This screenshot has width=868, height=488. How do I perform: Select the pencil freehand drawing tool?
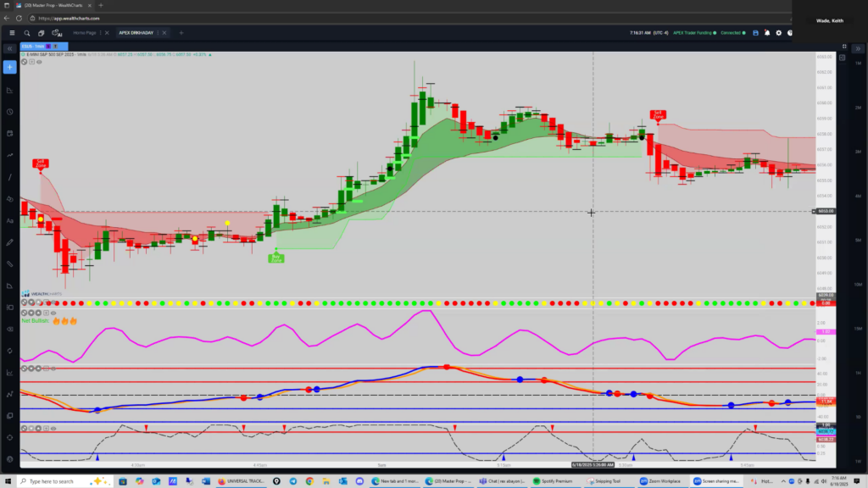pos(10,242)
